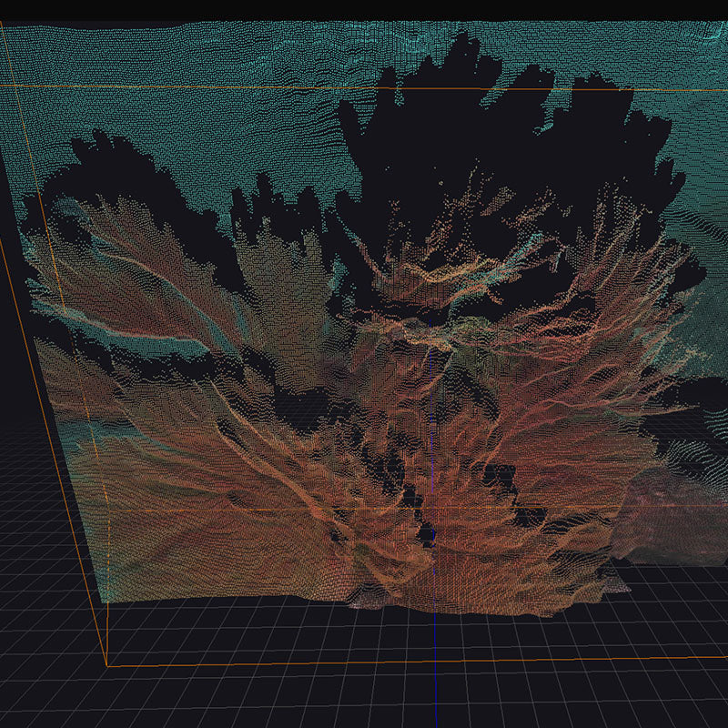728x728 pixels.
Task: Click the bottom-left corner of the orange bounding box
Action: click(x=107, y=665)
